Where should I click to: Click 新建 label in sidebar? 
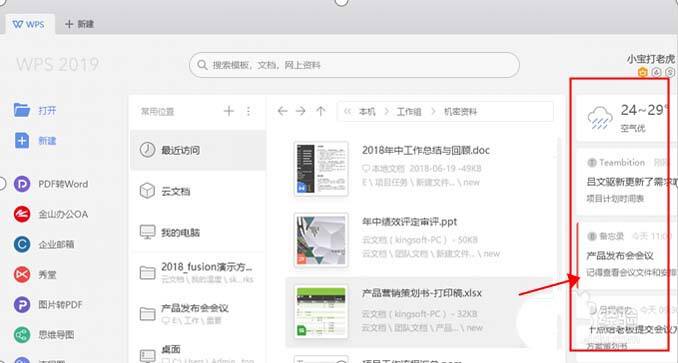pyautogui.click(x=47, y=141)
